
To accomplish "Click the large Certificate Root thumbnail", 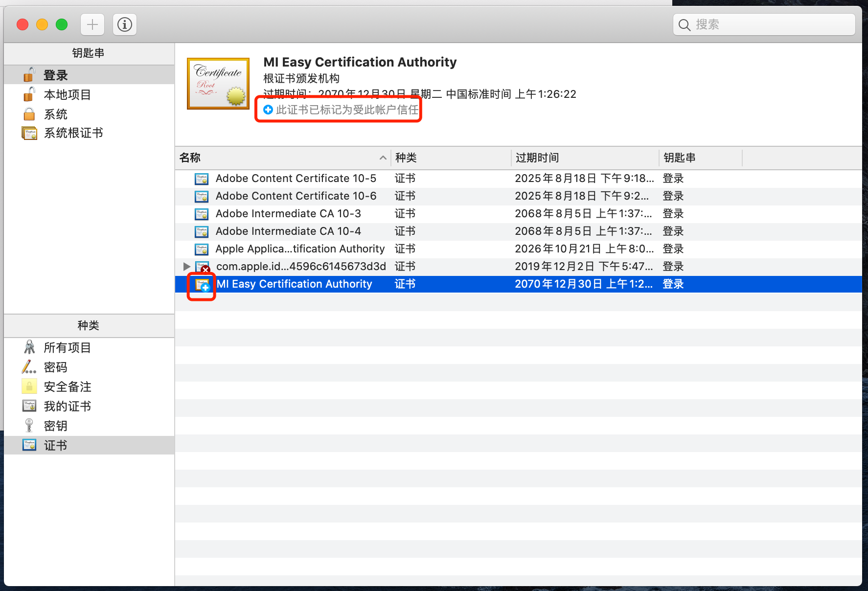I will pos(218,84).
